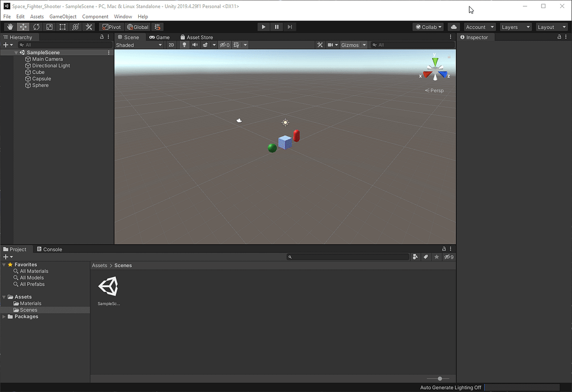Toggle hidden packages visibility showing 9
The image size is (572, 392).
click(449, 257)
